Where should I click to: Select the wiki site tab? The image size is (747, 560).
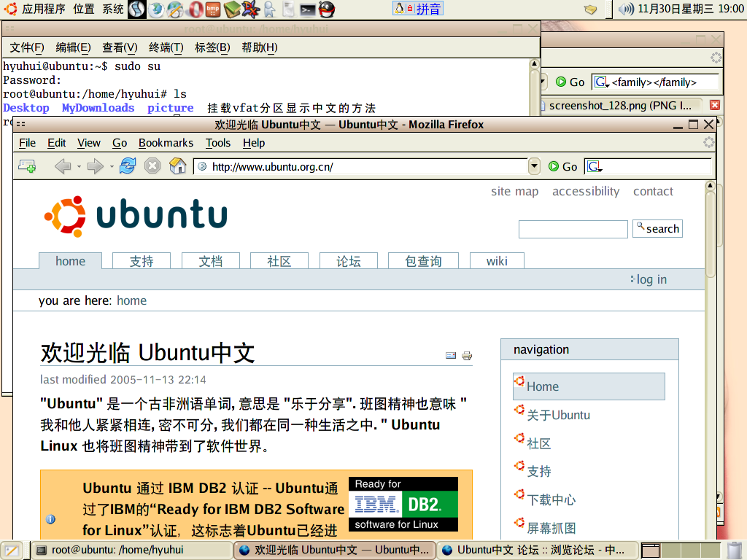[x=496, y=261]
